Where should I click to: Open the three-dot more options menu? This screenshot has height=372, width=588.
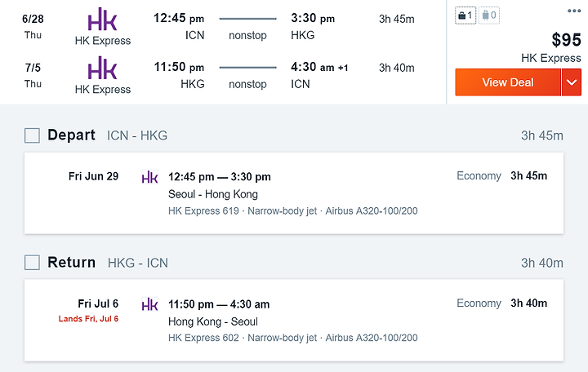[574, 11]
